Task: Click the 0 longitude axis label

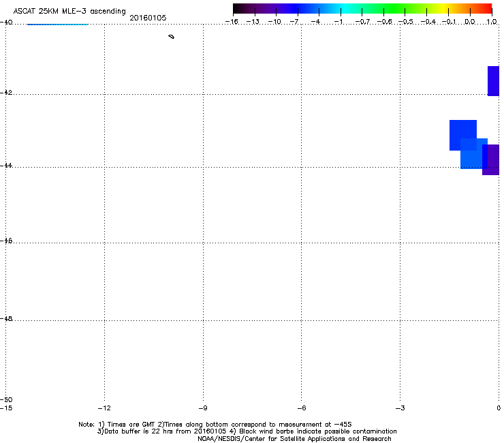Action: [499, 408]
